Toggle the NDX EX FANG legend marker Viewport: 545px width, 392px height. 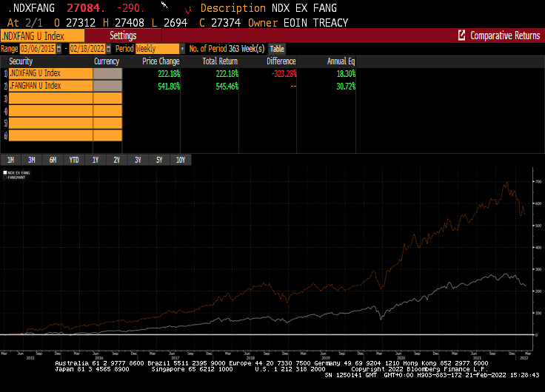coord(4,172)
